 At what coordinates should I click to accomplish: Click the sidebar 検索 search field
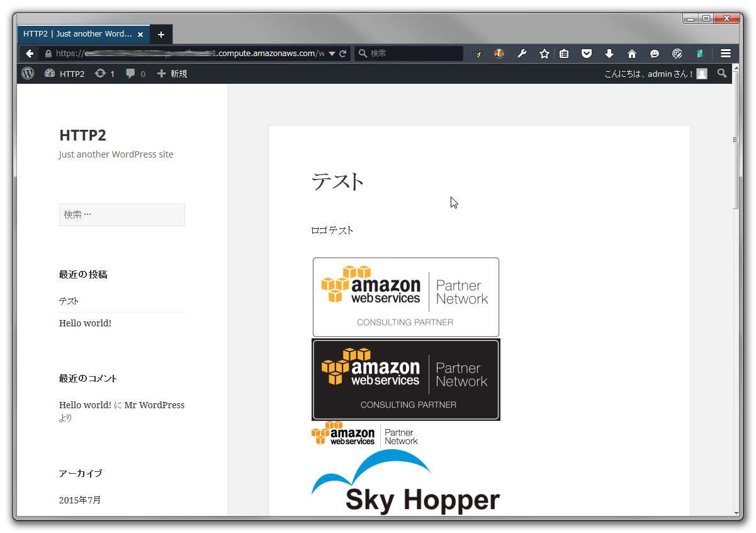point(122,215)
